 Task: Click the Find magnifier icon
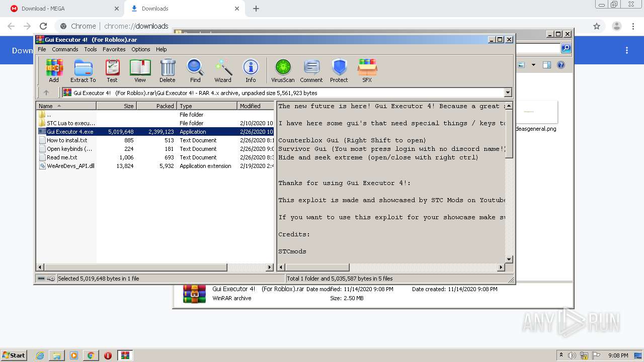point(195,70)
